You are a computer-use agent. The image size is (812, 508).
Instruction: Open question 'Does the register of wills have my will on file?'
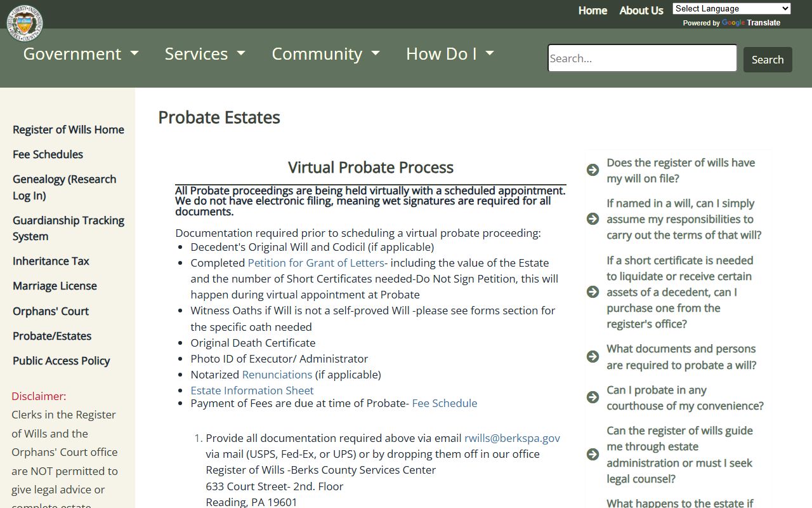click(681, 170)
